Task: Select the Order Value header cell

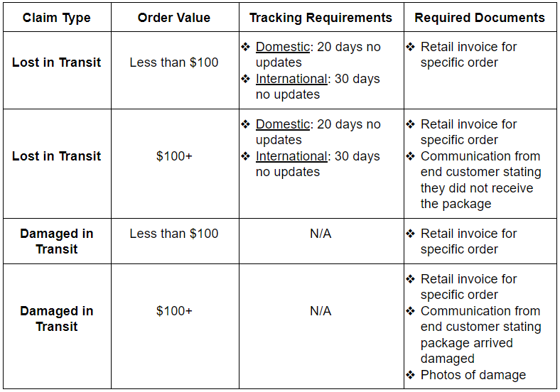Action: click(x=175, y=18)
